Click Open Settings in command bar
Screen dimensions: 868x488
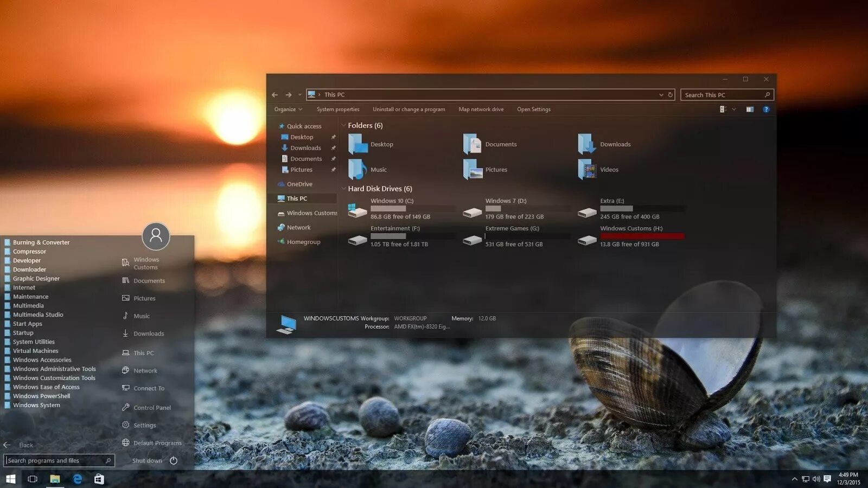coord(534,110)
